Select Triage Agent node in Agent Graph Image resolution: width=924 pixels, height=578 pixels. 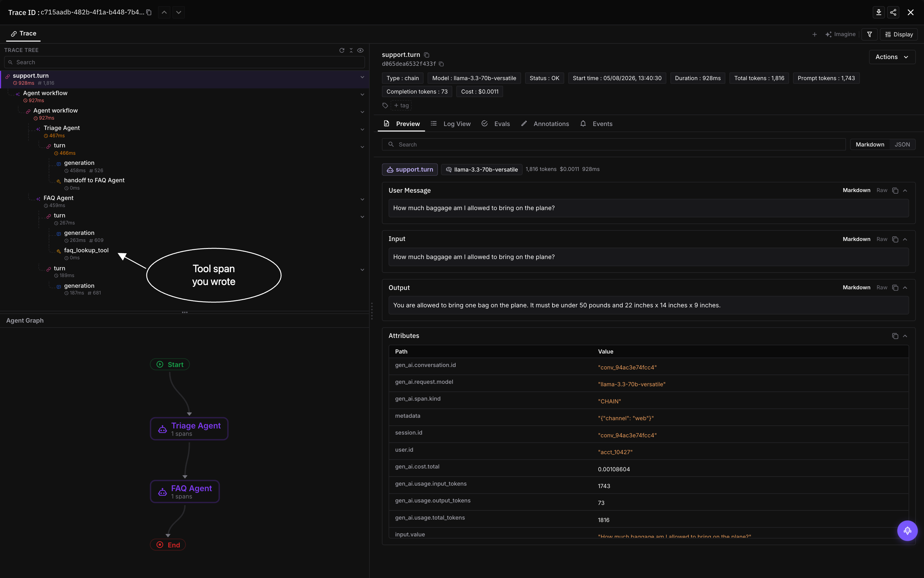189,428
